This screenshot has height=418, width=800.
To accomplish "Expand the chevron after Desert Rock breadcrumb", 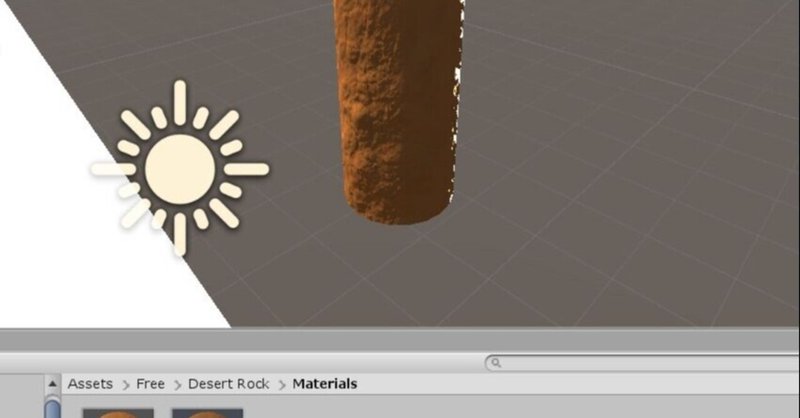I will (x=282, y=385).
